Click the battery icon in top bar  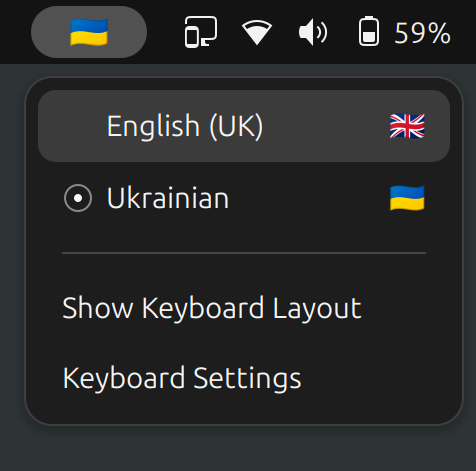(x=369, y=31)
